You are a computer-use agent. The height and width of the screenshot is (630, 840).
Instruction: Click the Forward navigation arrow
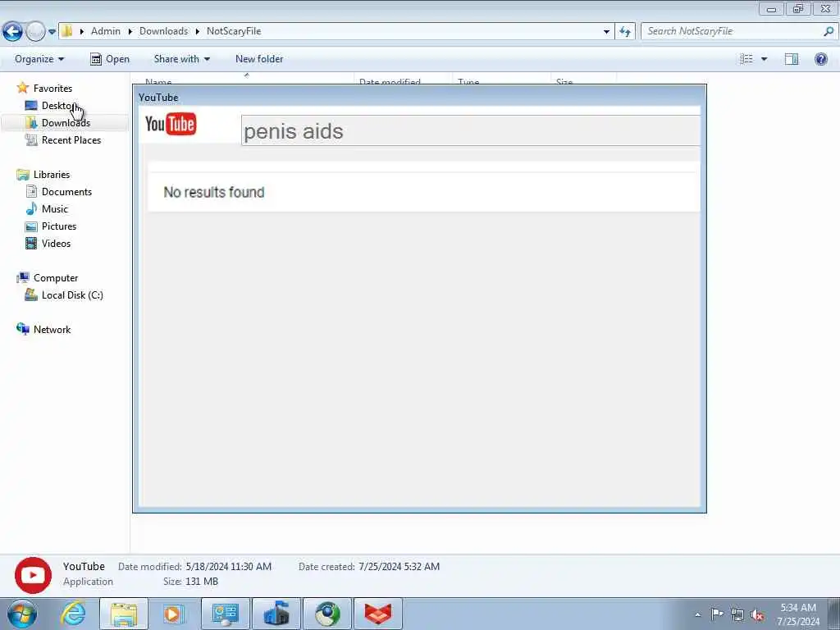[x=35, y=32]
